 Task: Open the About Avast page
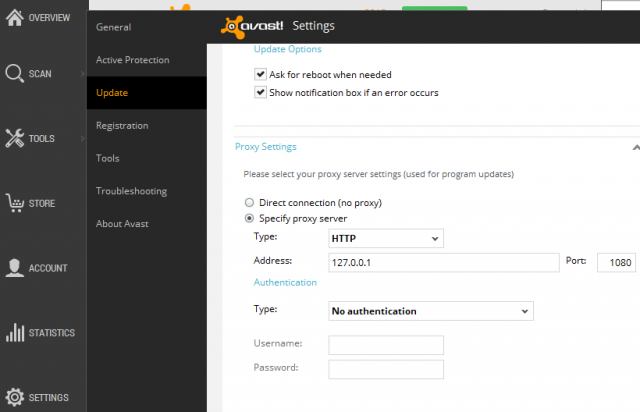click(122, 223)
